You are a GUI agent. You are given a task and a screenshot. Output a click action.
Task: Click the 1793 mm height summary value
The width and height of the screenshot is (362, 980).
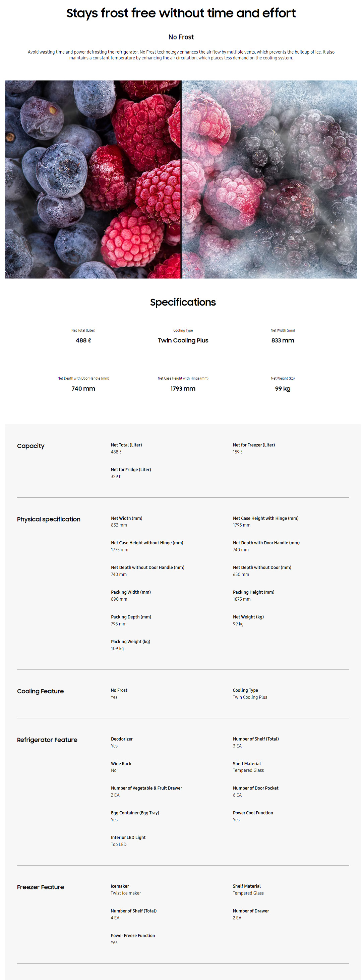(x=183, y=388)
